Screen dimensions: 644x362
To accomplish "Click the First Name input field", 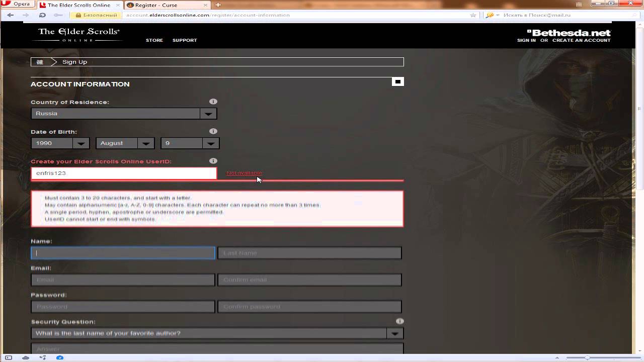I will 123,253.
